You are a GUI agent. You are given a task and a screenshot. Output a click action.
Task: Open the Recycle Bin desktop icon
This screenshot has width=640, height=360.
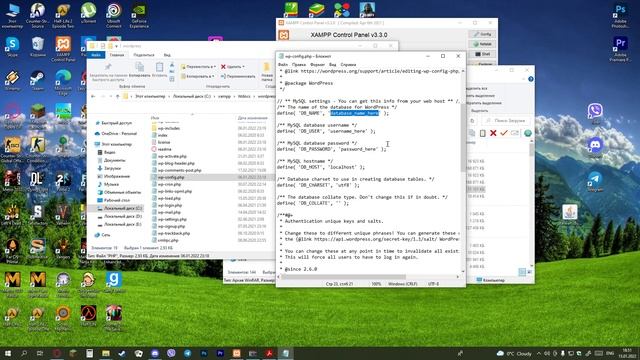pos(38,47)
